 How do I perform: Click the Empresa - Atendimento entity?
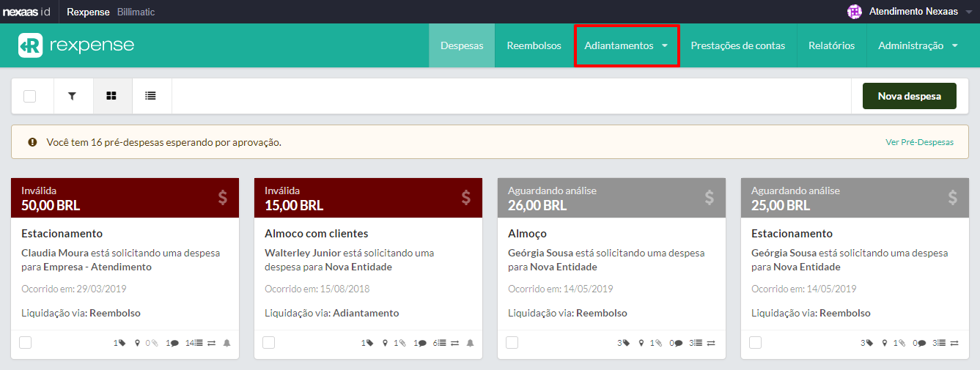(x=97, y=267)
